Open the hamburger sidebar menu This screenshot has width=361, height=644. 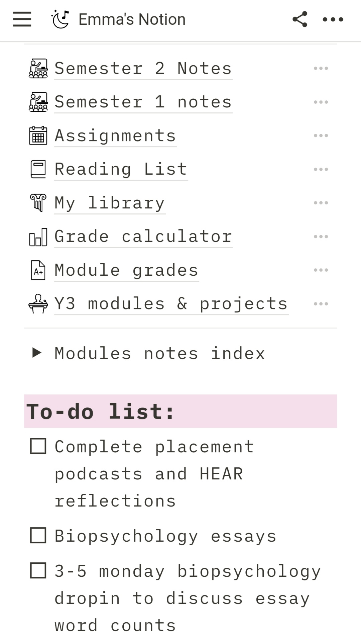tap(22, 19)
